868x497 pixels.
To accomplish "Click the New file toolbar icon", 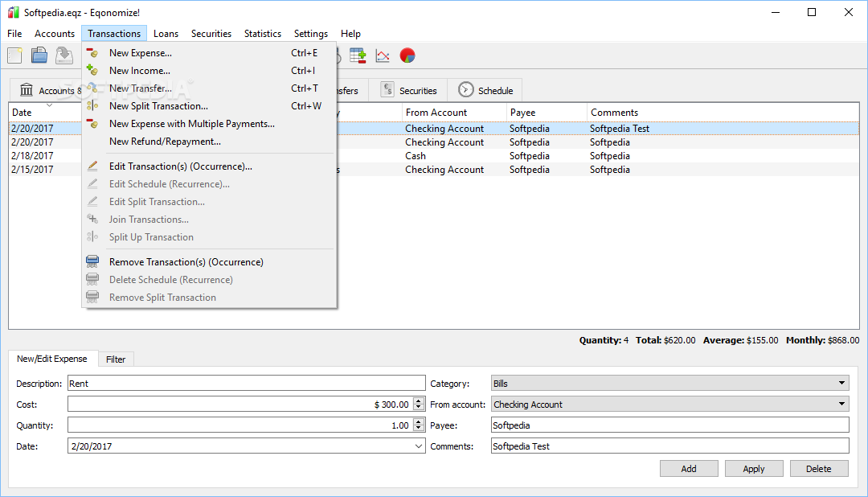I will click(15, 55).
